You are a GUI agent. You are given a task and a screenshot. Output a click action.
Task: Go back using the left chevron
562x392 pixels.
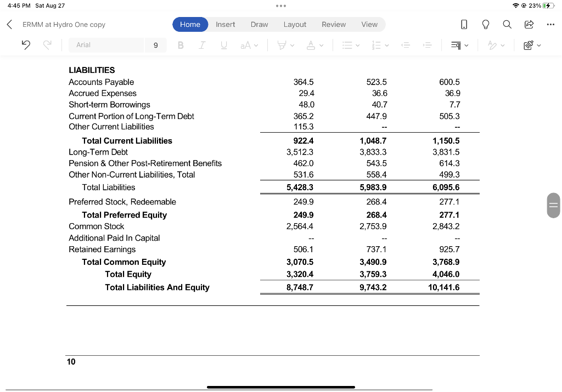[x=8, y=24]
